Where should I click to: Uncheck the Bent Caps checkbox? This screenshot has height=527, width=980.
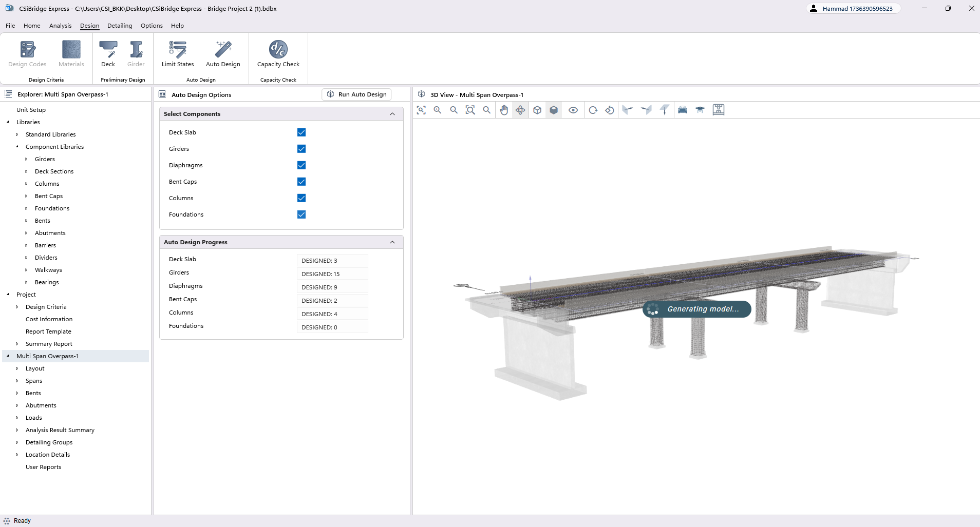(301, 182)
